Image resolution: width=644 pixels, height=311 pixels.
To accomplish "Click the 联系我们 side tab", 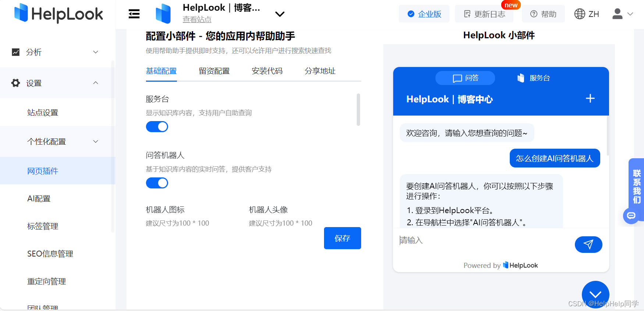I will 637,187.
